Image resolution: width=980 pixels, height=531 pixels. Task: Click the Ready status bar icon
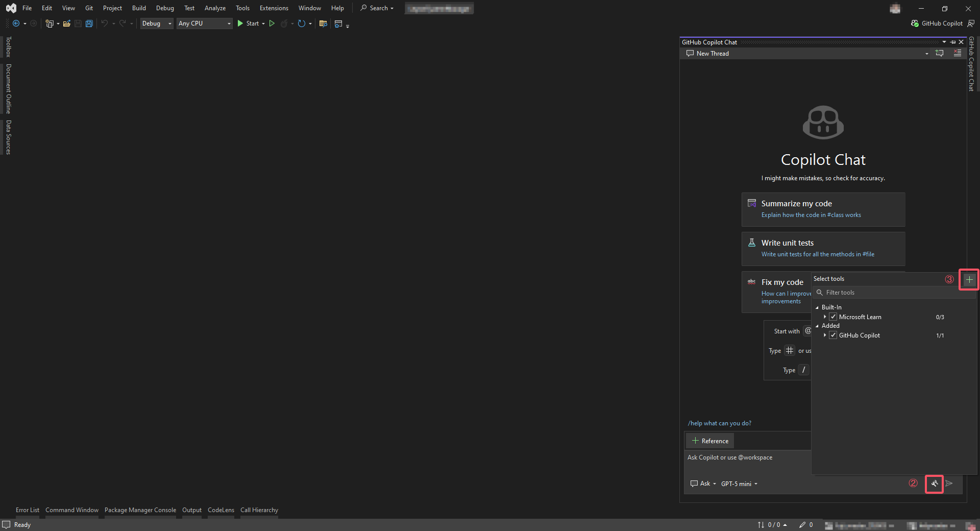[6, 525]
